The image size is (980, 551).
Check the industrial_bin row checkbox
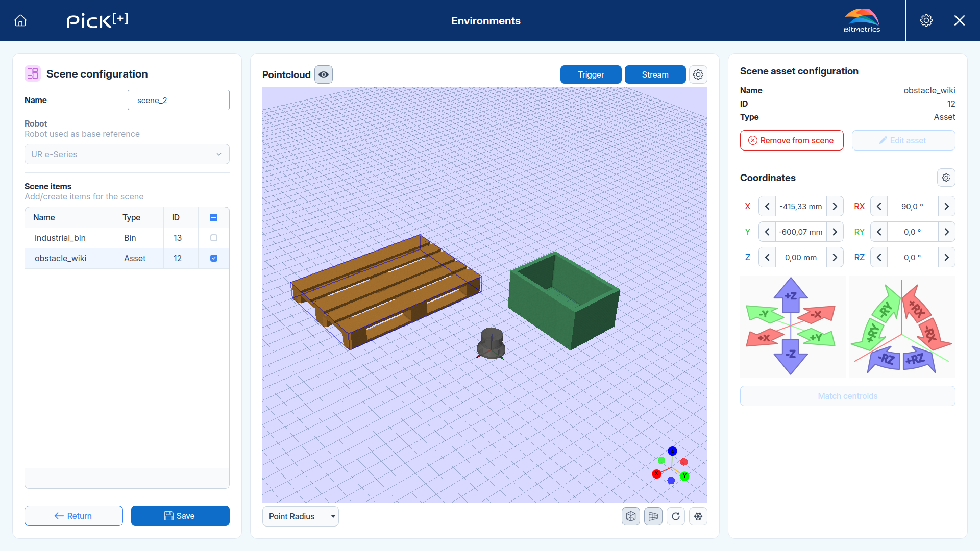(x=214, y=238)
